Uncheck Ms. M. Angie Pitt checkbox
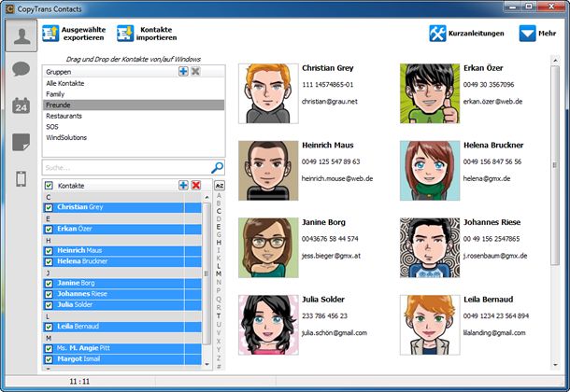Viewport: 570px width, 392px height. tap(49, 349)
